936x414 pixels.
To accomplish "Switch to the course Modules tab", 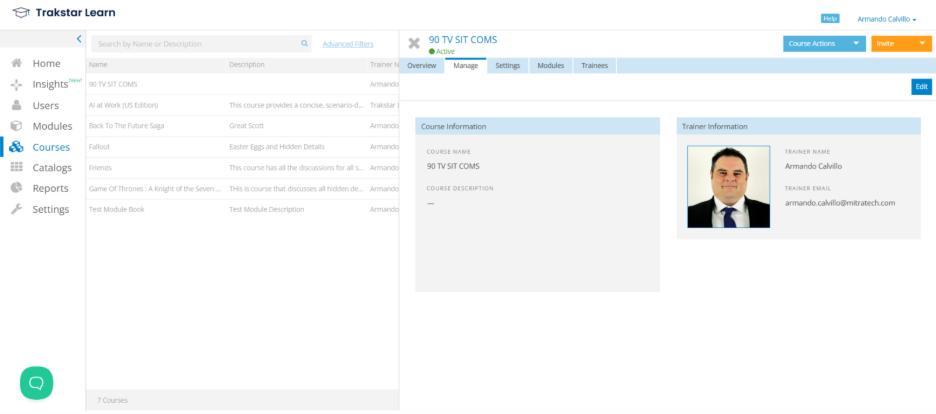I will click(550, 66).
